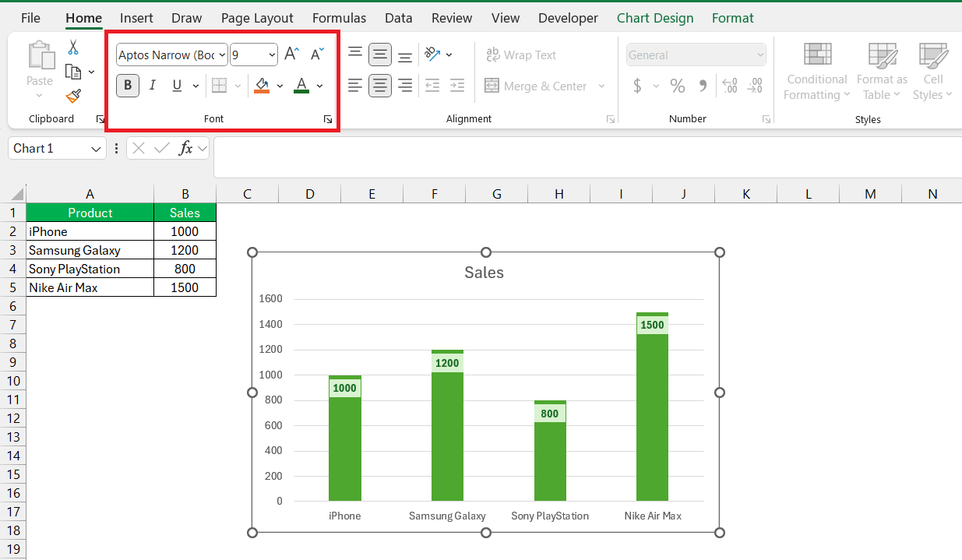This screenshot has width=962, height=560.
Task: Click the Copy icon in Clipboard
Action: pos(73,72)
